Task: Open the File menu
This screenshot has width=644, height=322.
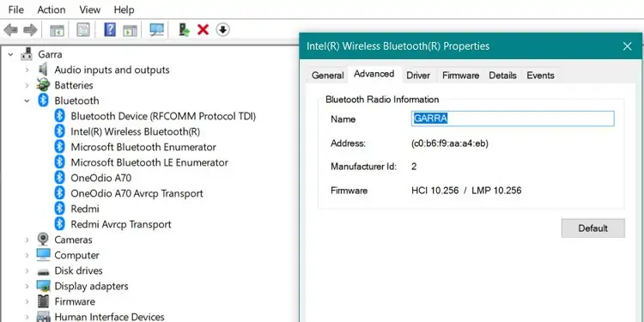Action: point(15,9)
